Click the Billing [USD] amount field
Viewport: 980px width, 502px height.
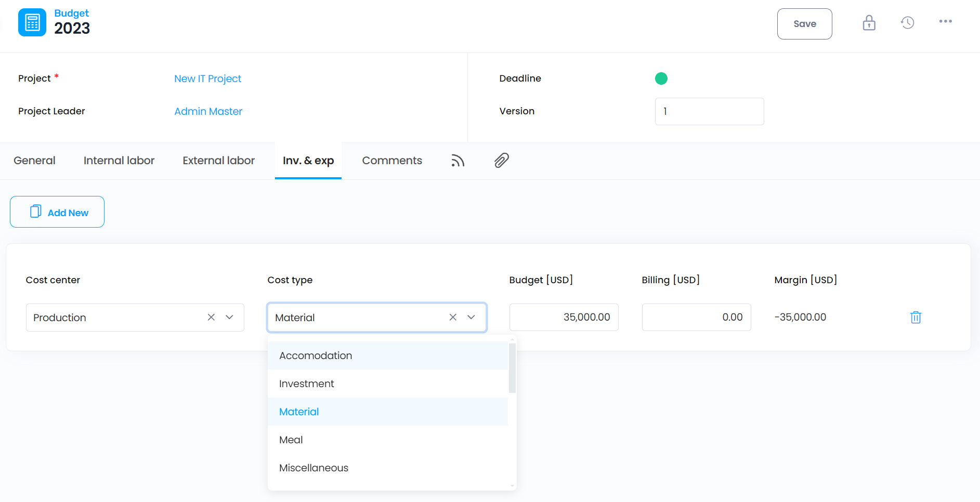click(x=697, y=317)
